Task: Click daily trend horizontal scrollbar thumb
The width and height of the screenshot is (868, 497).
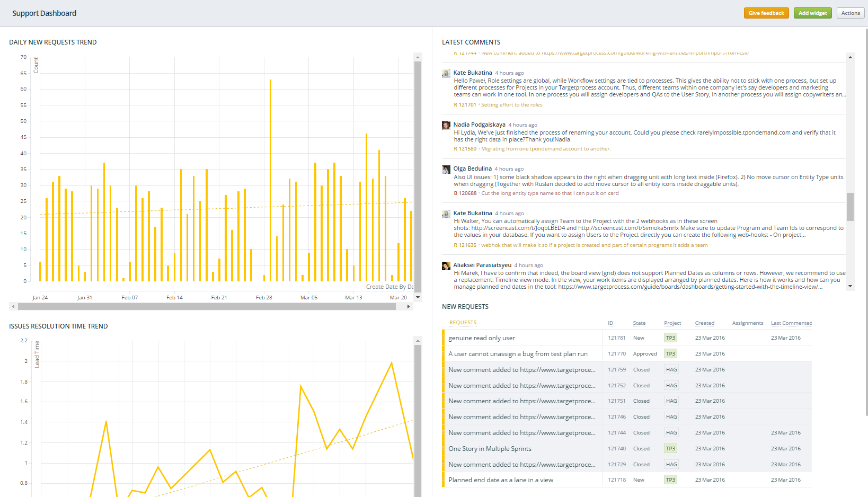Action: tap(207, 306)
